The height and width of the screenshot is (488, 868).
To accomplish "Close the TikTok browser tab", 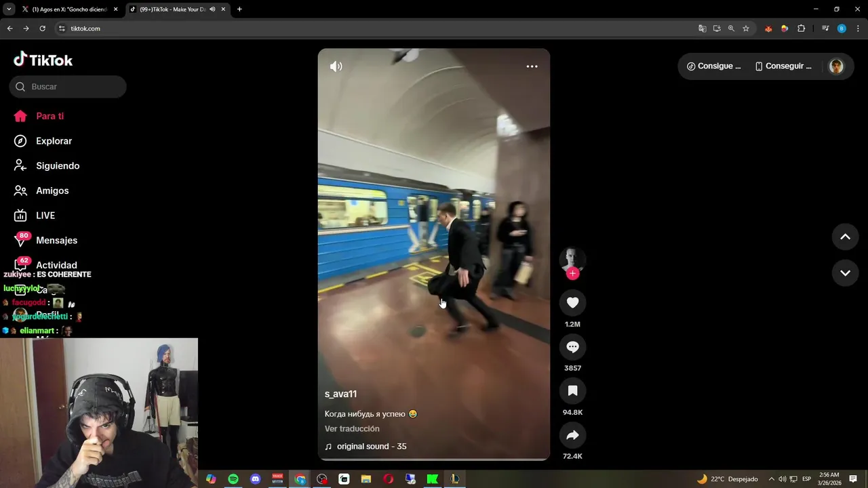I will (x=223, y=9).
